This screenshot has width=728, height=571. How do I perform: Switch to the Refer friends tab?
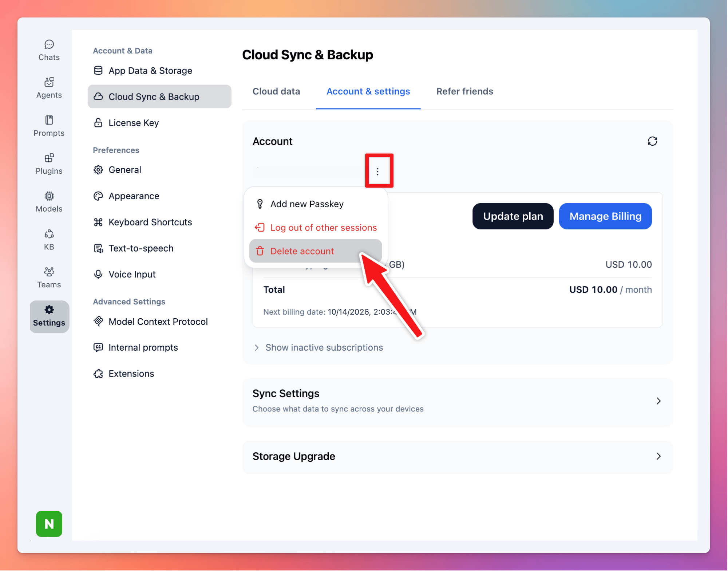(x=465, y=91)
